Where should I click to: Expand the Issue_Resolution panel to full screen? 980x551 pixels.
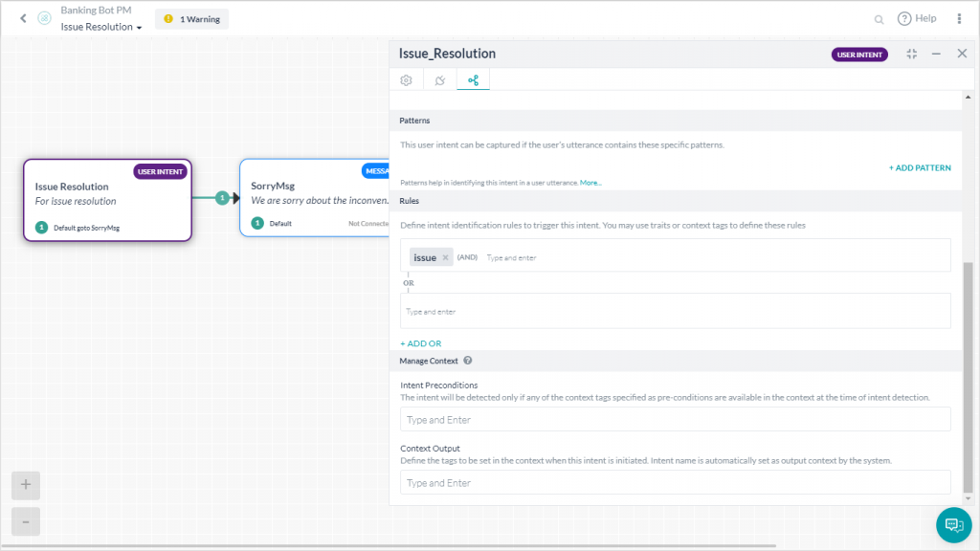pyautogui.click(x=911, y=55)
